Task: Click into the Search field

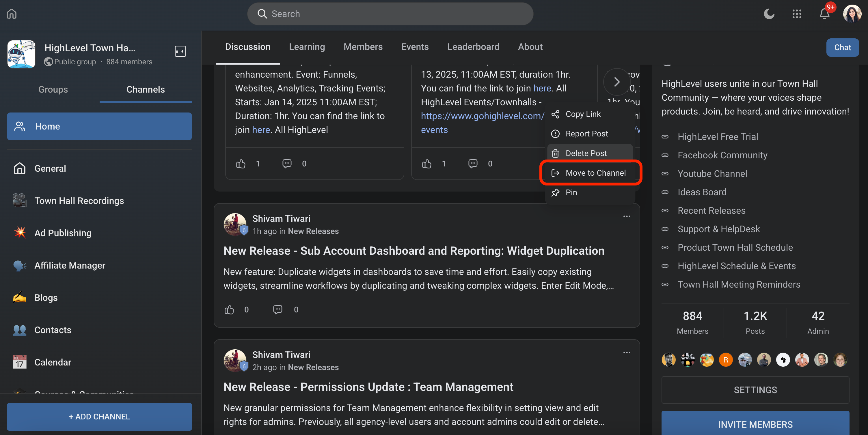Action: pyautogui.click(x=390, y=14)
